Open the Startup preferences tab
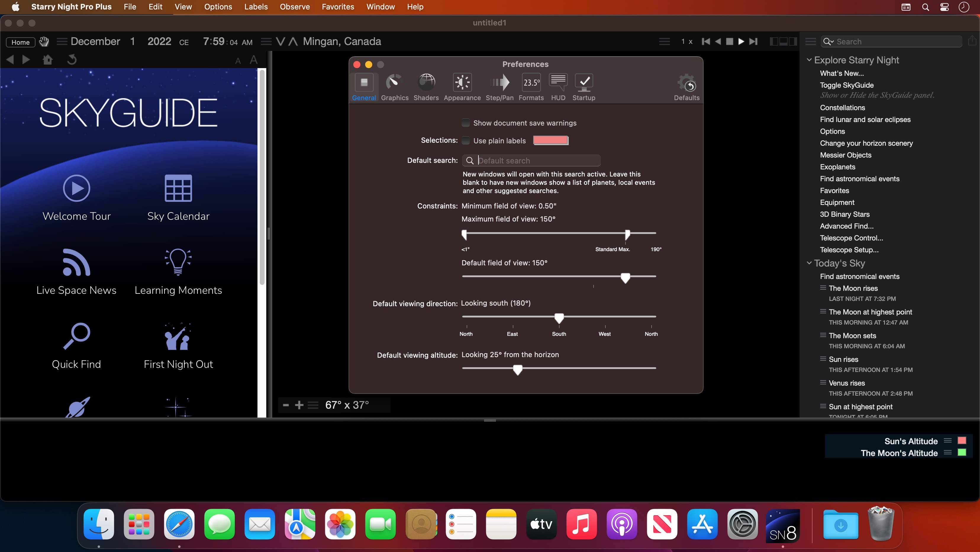 (584, 87)
